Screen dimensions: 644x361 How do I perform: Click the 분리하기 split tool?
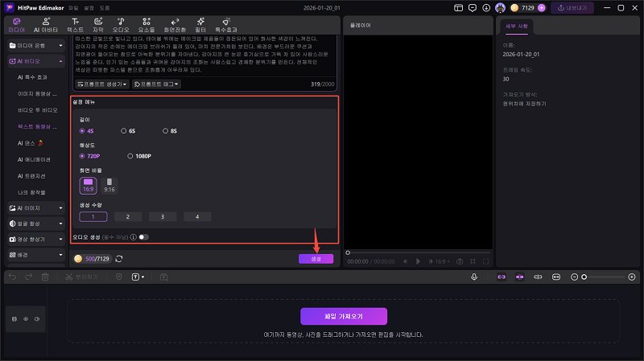81,277
